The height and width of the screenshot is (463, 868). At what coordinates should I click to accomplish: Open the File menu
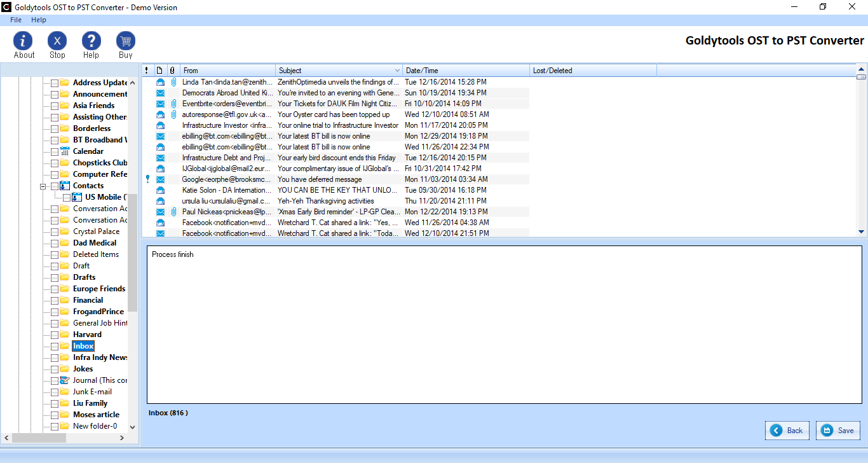[x=16, y=20]
